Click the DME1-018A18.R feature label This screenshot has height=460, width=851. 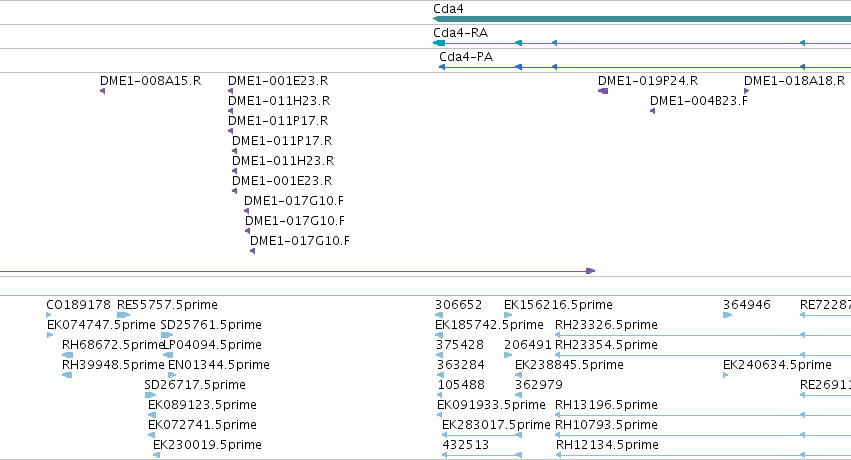[x=795, y=81]
